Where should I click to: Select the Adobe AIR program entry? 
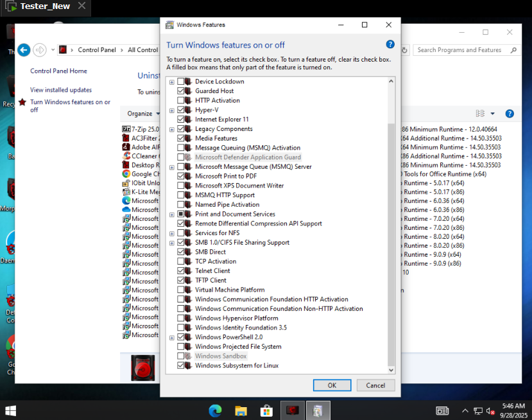click(x=141, y=147)
